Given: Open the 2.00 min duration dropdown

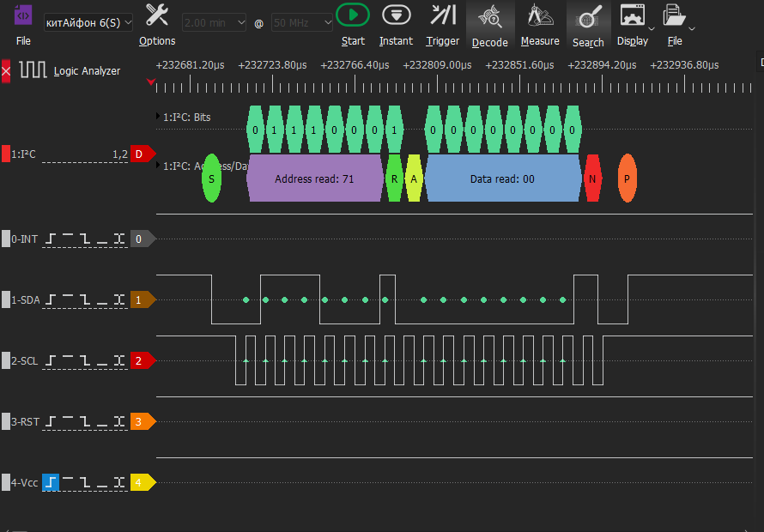Looking at the screenshot, I should point(215,22).
